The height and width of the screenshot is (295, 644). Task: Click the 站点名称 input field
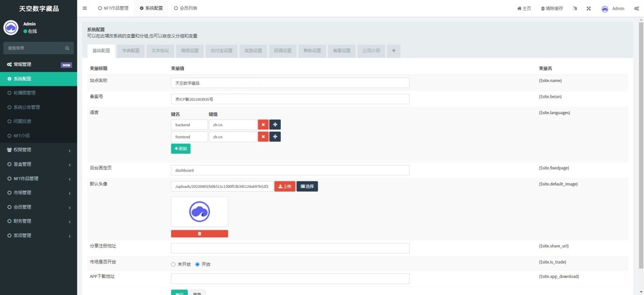click(x=290, y=83)
